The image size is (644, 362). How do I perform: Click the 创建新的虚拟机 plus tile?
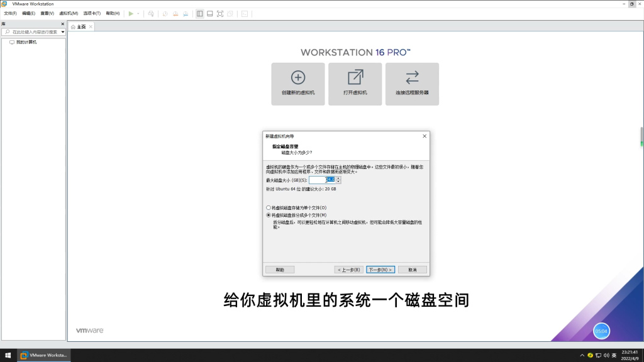[298, 84]
